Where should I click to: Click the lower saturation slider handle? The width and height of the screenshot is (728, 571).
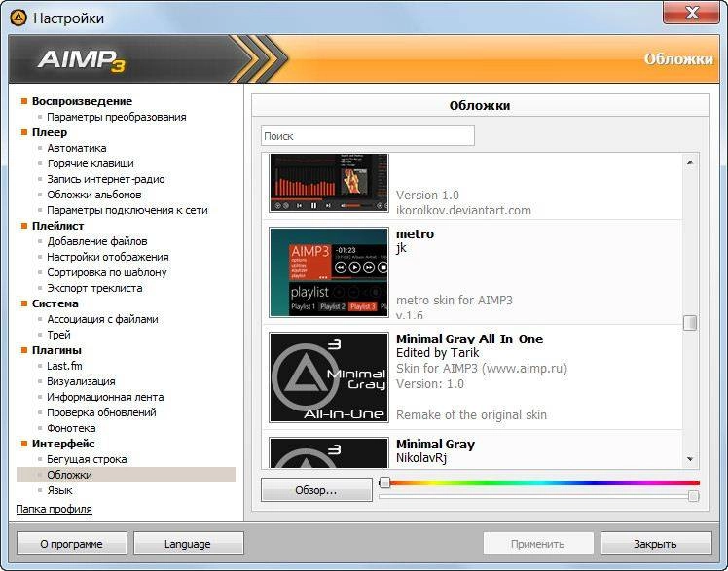click(693, 496)
